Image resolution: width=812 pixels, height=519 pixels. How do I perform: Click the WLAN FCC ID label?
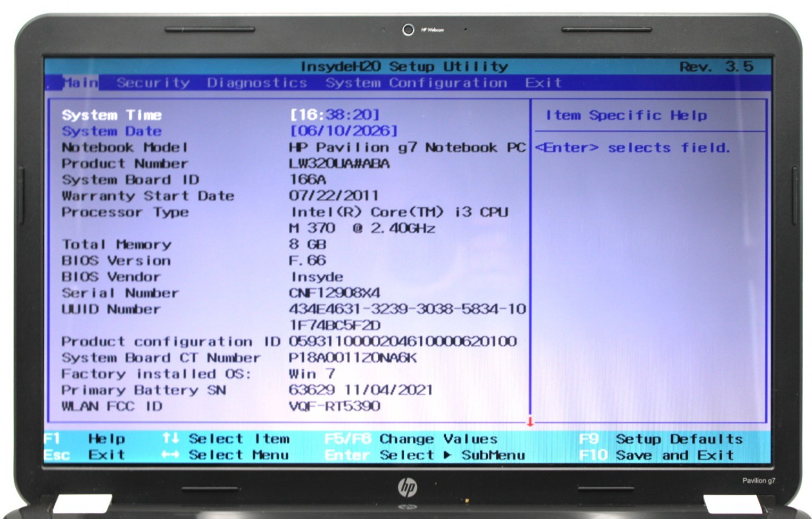[x=112, y=406]
